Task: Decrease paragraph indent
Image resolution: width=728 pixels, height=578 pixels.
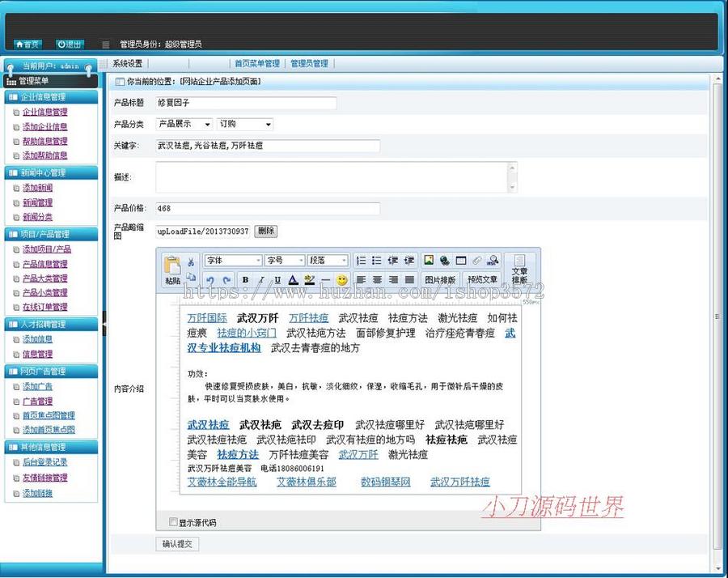Action: tap(393, 261)
